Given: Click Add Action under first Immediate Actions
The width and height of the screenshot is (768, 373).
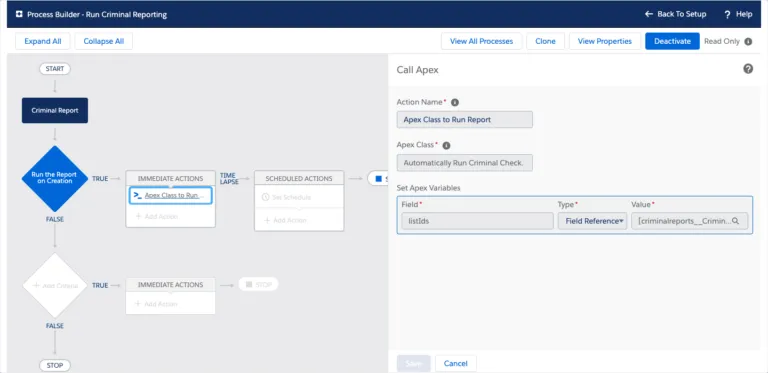Looking at the screenshot, I should pos(157,216).
